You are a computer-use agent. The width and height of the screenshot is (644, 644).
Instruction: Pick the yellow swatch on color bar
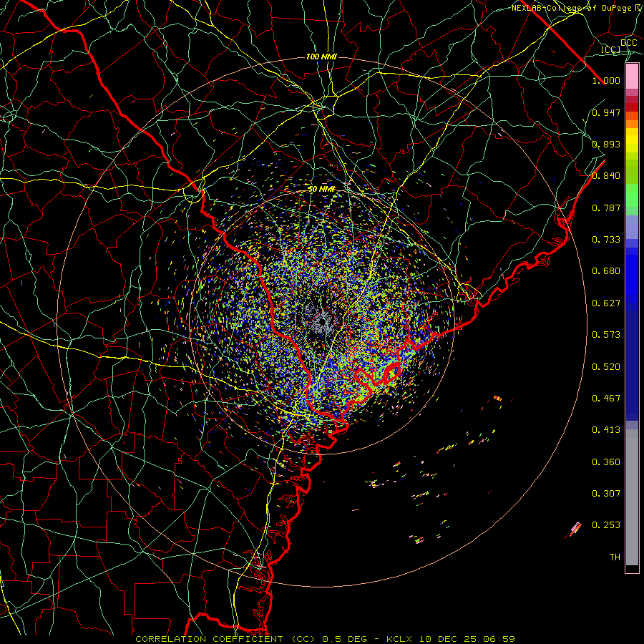632,140
